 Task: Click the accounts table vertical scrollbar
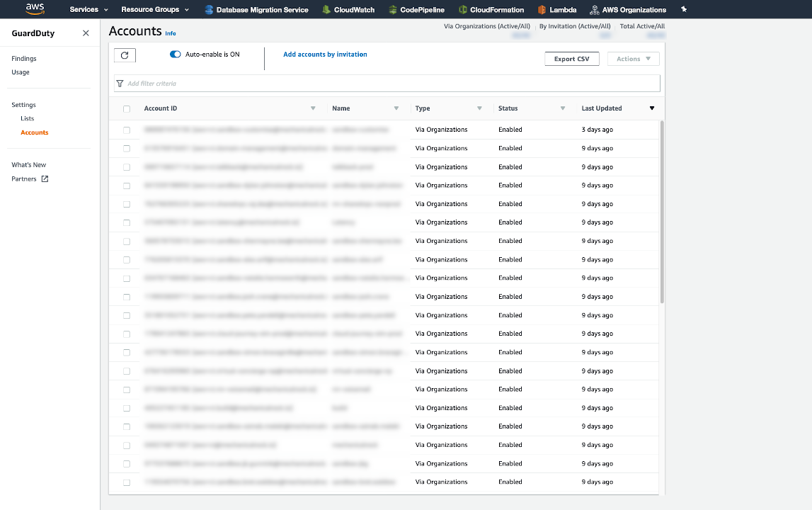[x=662, y=212]
